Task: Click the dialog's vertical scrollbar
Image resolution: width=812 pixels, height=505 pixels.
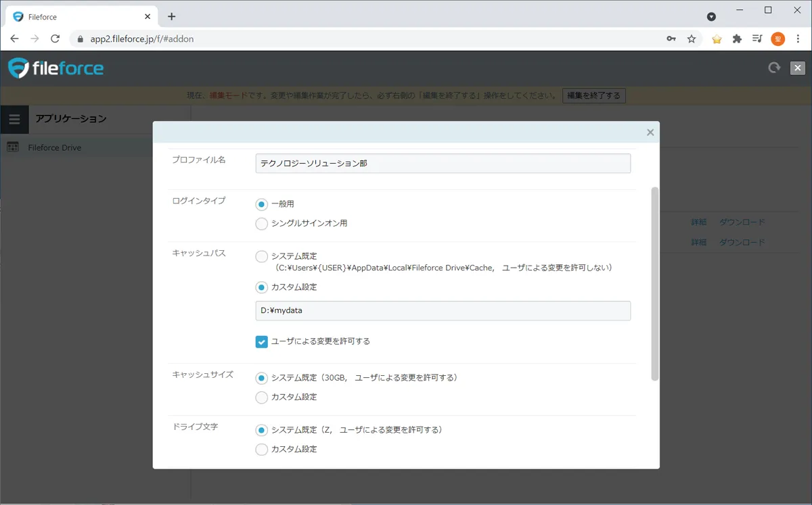Action: 654,284
